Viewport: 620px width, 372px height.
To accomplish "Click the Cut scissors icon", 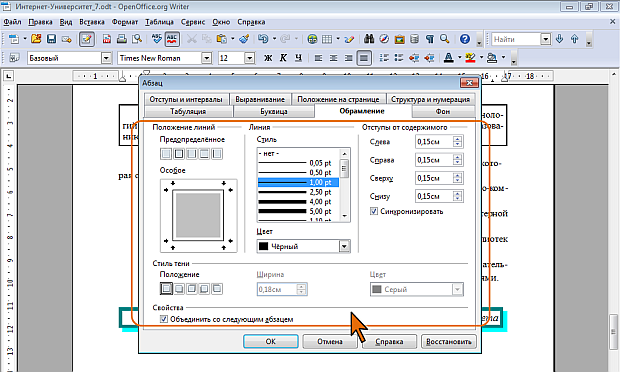I will click(x=192, y=39).
